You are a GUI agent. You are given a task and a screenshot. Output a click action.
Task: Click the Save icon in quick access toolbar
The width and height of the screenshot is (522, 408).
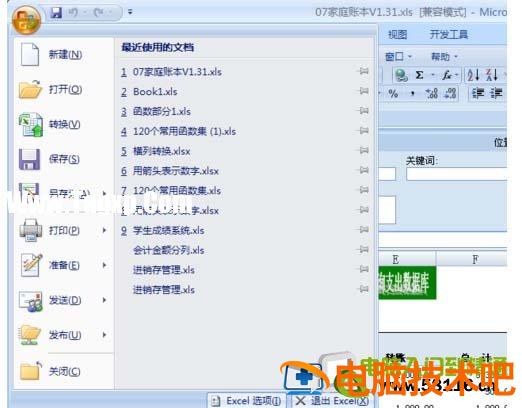pyautogui.click(x=56, y=13)
